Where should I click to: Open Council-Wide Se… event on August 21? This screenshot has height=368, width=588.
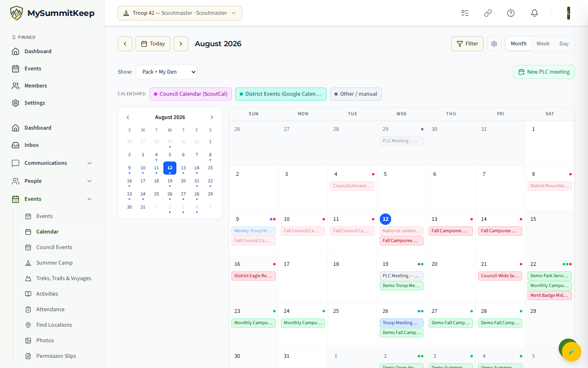500,276
